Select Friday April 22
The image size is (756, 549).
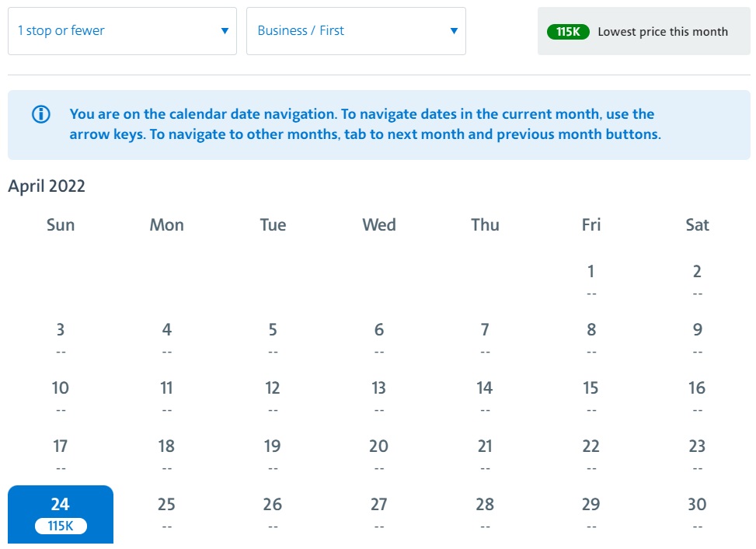tap(591, 456)
